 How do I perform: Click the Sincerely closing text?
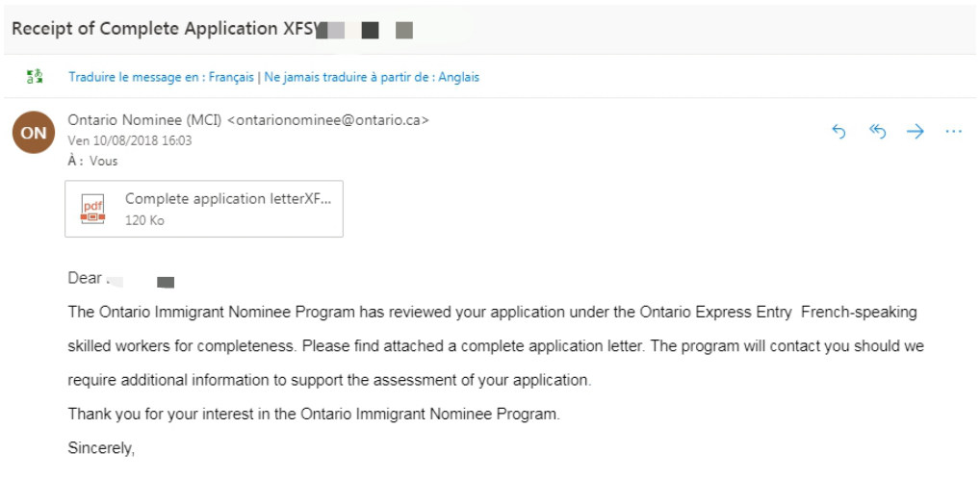pyautogui.click(x=101, y=448)
